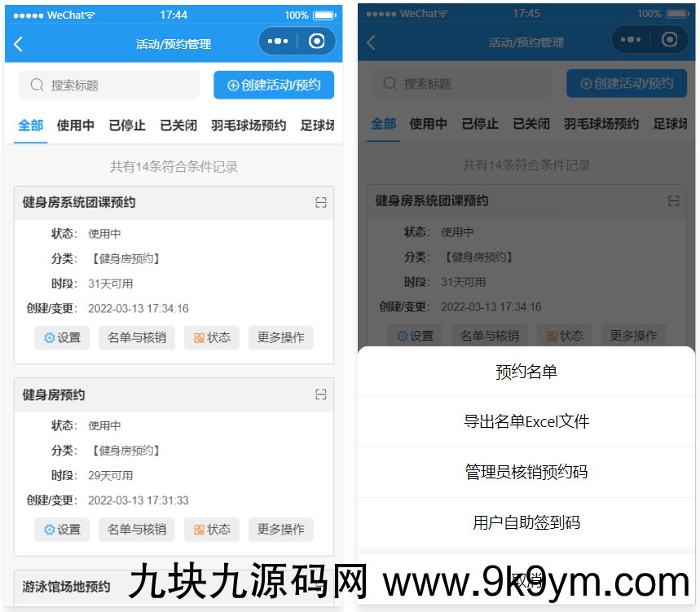Tap the 17:44 clock in status bar
This screenshot has height=612, width=700.
click(174, 15)
